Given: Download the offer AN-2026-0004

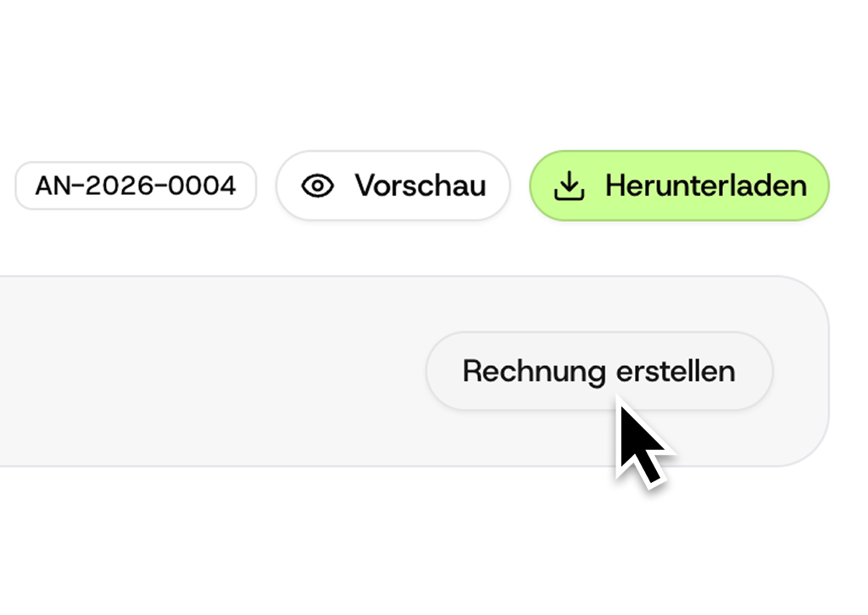Looking at the screenshot, I should click(679, 186).
